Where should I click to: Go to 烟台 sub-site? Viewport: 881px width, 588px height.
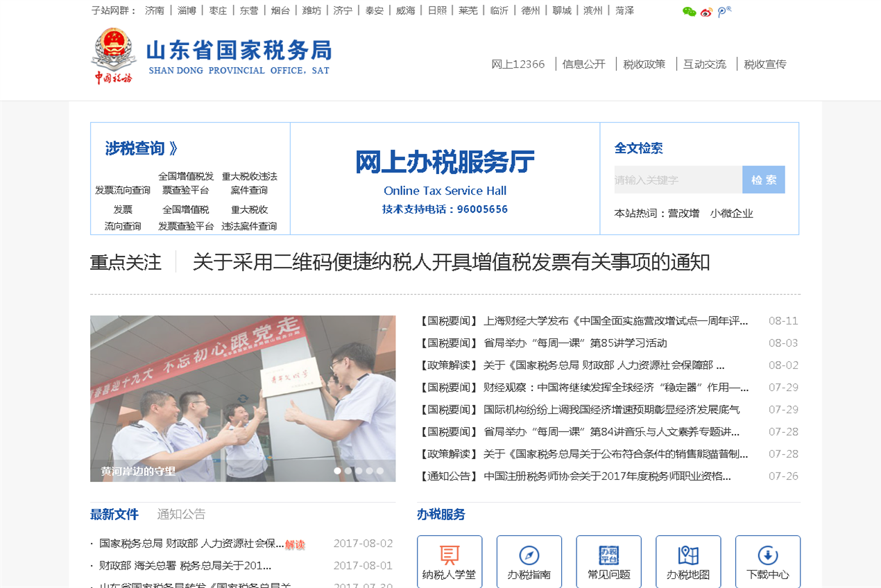280,10
